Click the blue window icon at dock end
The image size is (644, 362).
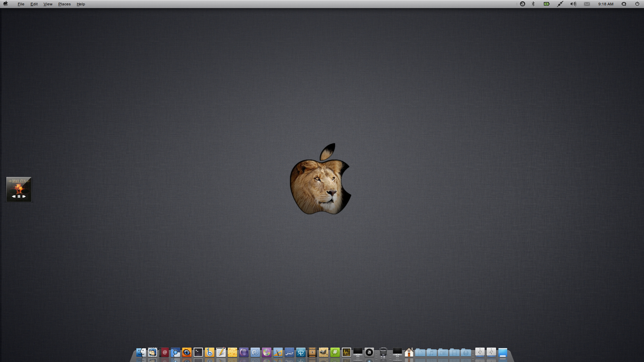point(503,353)
